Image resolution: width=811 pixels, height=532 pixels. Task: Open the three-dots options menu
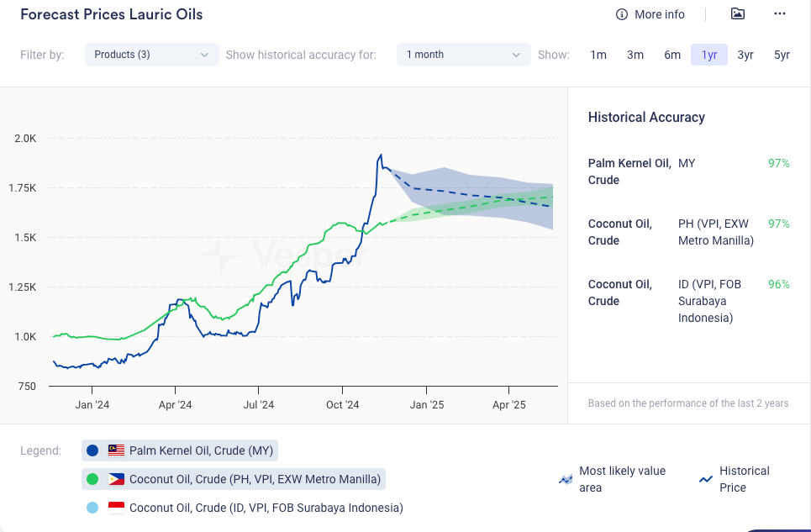coord(780,13)
